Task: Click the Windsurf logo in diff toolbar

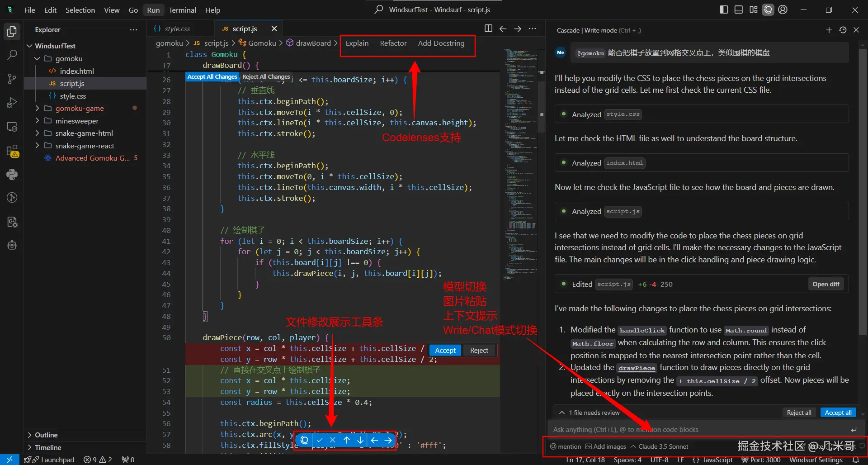Action: pos(304,440)
